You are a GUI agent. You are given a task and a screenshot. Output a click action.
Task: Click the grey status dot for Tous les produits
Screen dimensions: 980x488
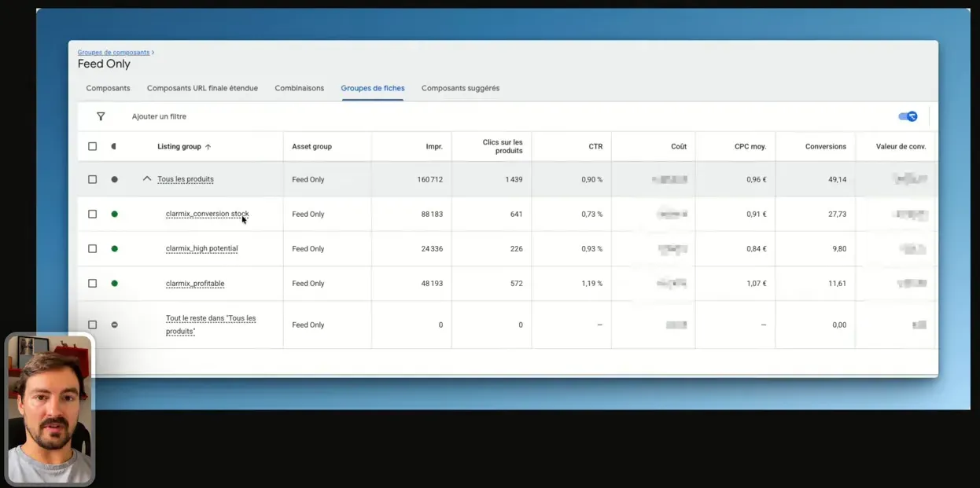coord(114,179)
